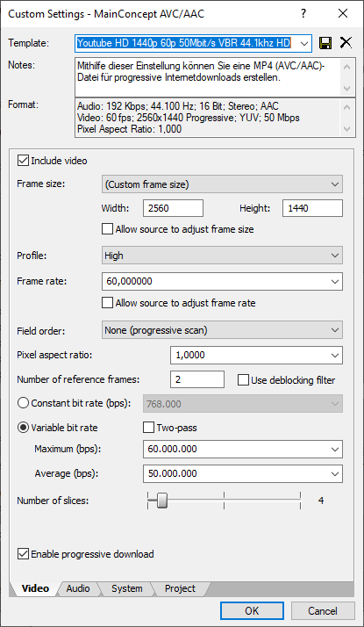This screenshot has height=627, width=364.
Task: Uncheck Include video checkbox
Action: click(23, 162)
